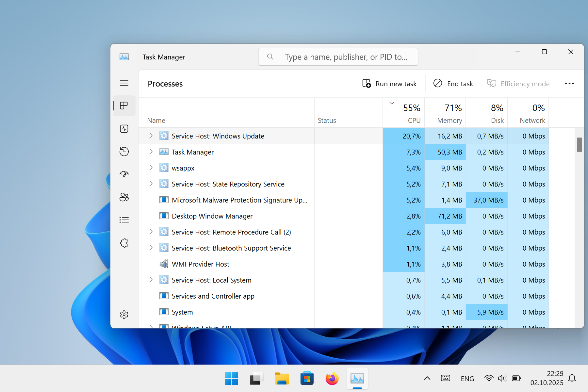The width and height of the screenshot is (588, 392).
Task: Click the wsappx process icon
Action: pyautogui.click(x=164, y=168)
